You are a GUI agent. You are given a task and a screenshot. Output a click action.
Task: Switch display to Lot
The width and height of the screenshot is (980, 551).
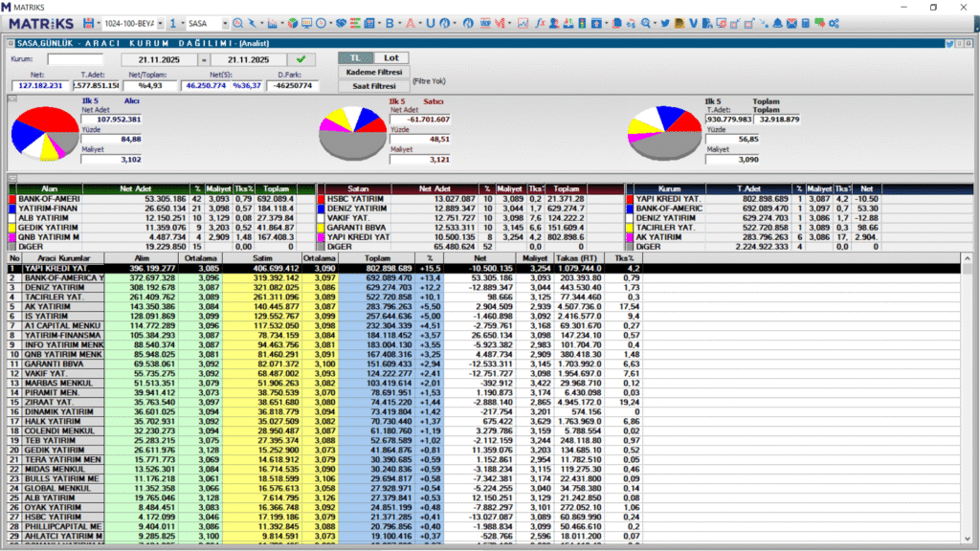point(390,58)
